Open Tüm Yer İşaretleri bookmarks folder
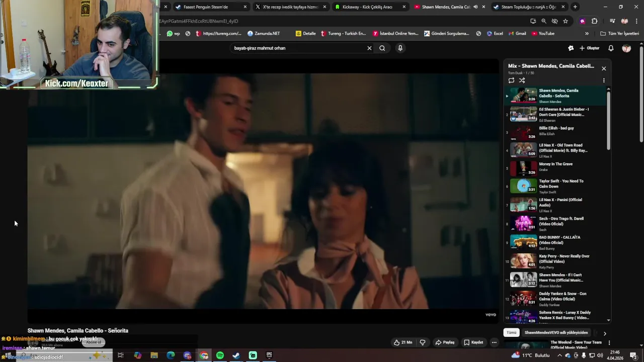 (x=619, y=34)
